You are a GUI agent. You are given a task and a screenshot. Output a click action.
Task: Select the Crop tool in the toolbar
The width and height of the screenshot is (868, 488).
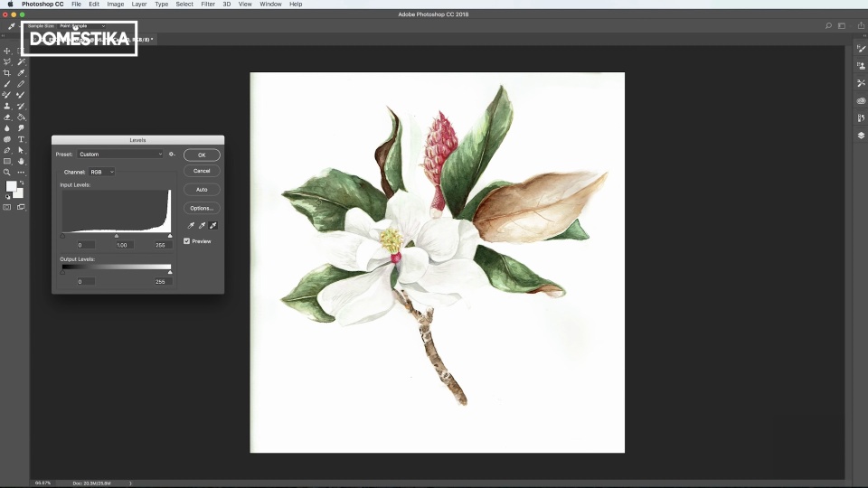[7, 73]
